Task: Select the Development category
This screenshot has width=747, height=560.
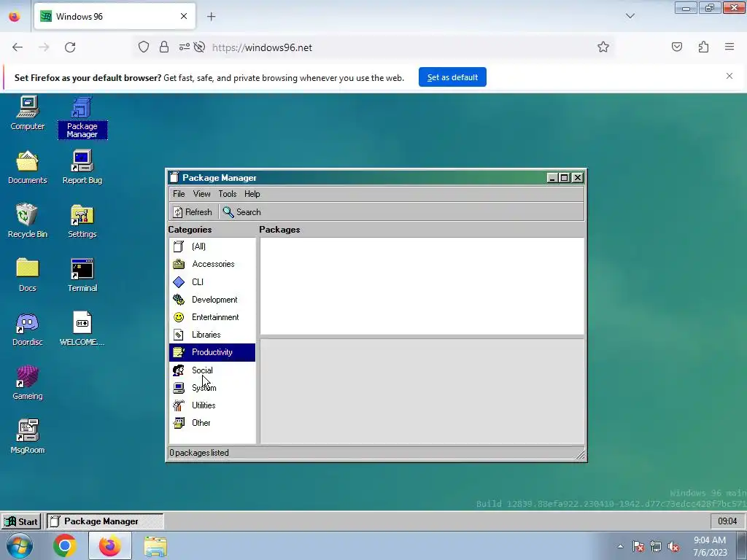Action: 212,300
